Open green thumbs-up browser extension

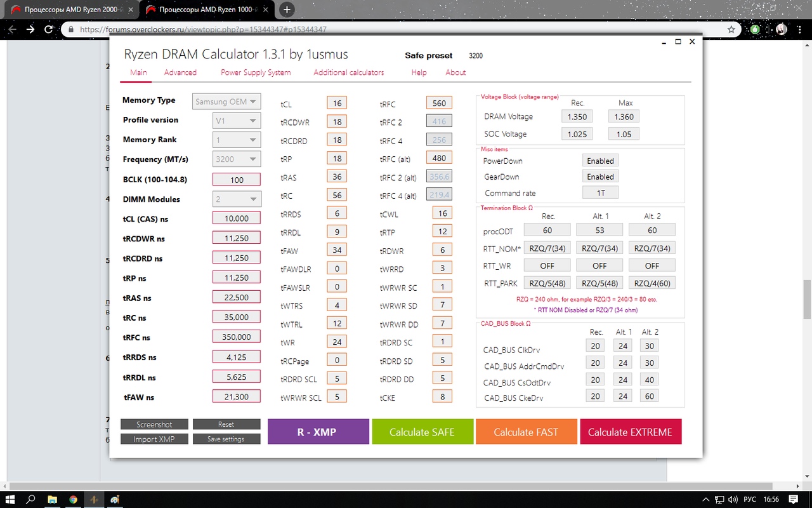755,29
